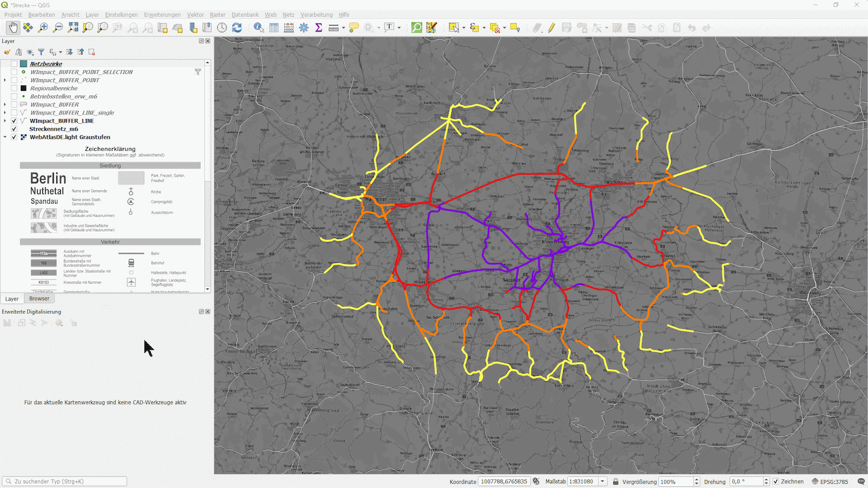
Task: Open Select Features dropdown arrow
Action: point(464,28)
